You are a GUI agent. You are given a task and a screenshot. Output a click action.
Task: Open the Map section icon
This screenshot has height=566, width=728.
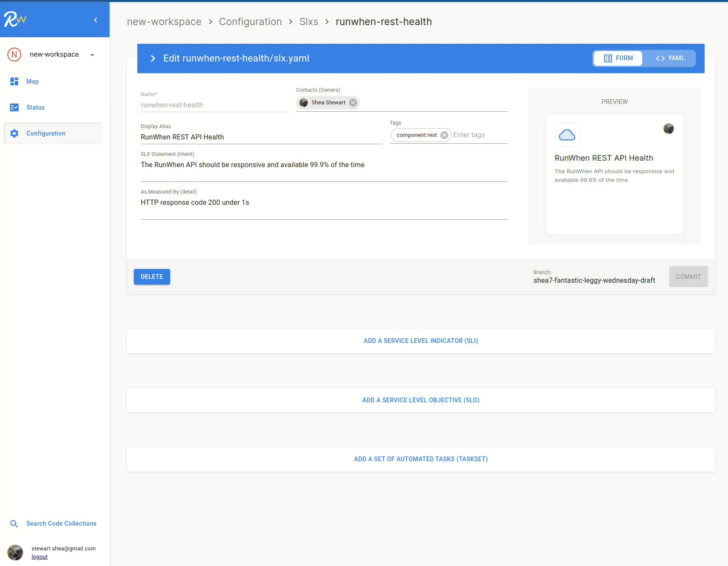[x=14, y=81]
